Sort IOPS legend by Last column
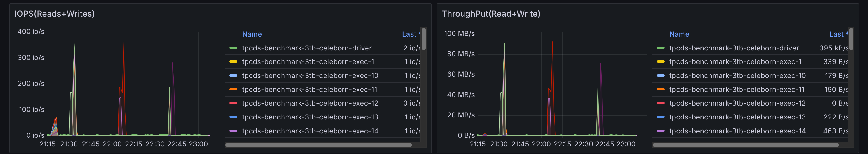The width and height of the screenshot is (868, 154). click(x=409, y=35)
